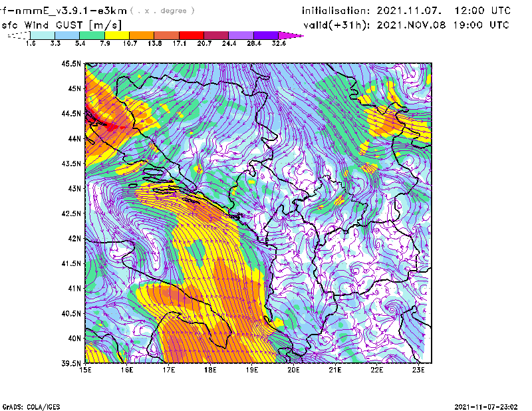
Task: Click the 41N latitude label
Action: pos(74,288)
